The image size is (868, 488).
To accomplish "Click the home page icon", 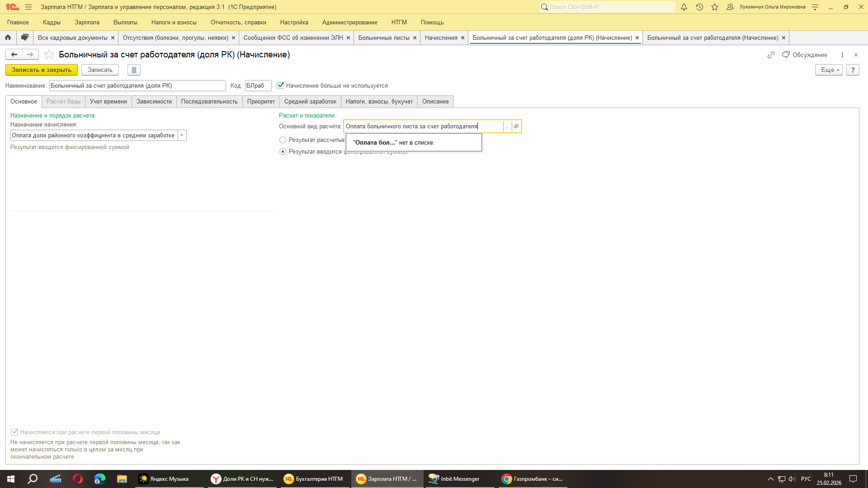I will (x=8, y=38).
